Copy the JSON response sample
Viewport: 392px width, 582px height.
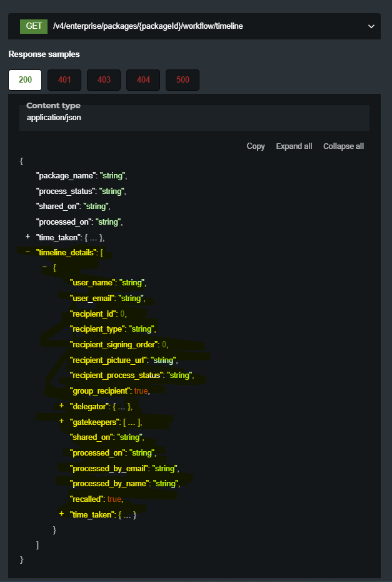tap(256, 146)
